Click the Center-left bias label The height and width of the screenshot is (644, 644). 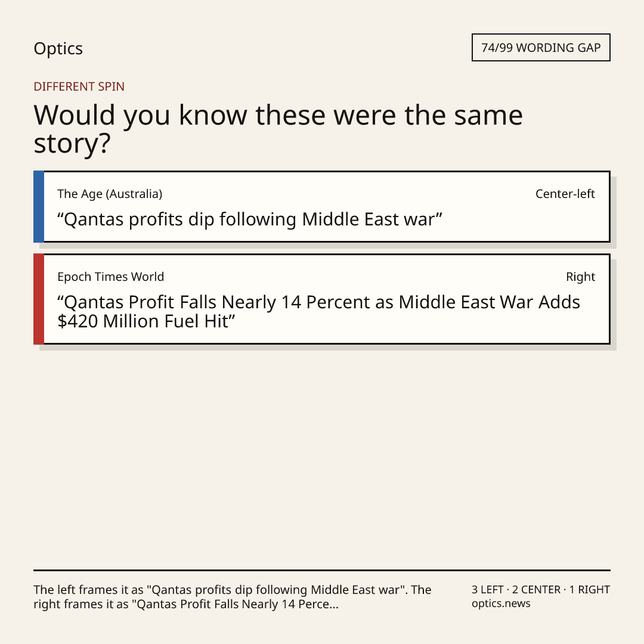[x=565, y=194]
